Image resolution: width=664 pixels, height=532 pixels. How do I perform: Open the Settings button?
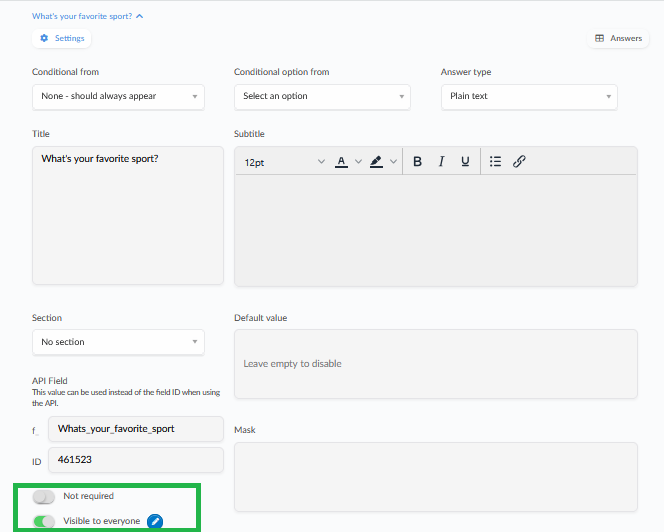(x=62, y=38)
